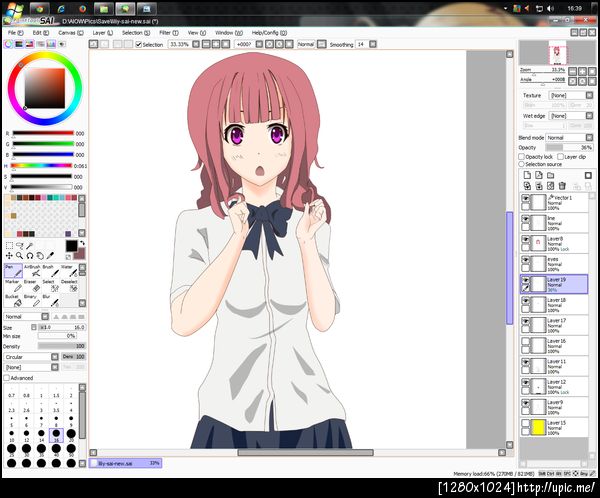Enable the Selection source option

pos(521,164)
